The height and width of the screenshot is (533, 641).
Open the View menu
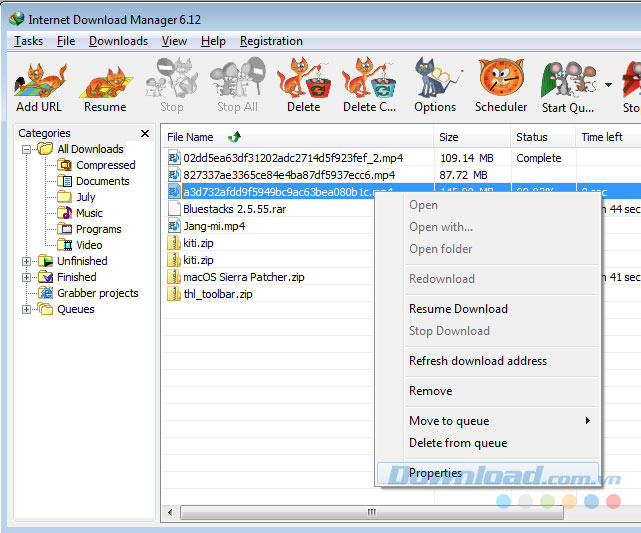174,41
